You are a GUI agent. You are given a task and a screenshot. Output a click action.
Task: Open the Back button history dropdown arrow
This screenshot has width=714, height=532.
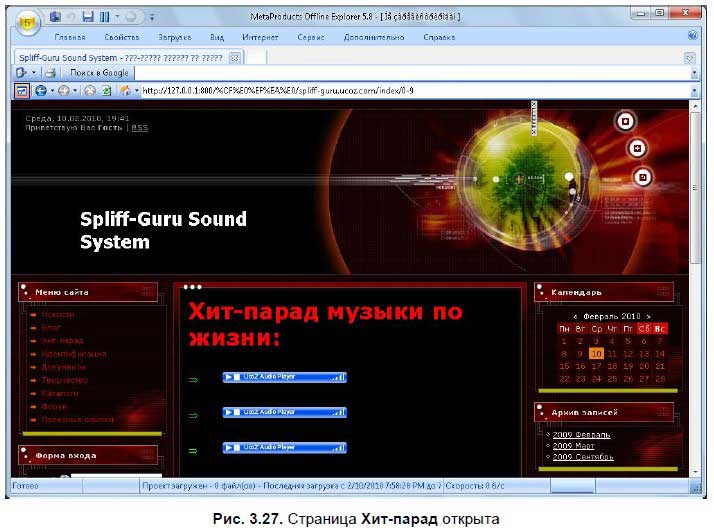coord(51,90)
